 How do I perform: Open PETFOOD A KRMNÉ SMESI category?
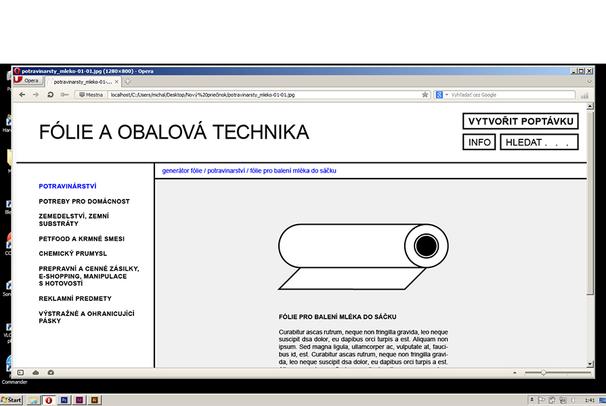[x=82, y=239]
